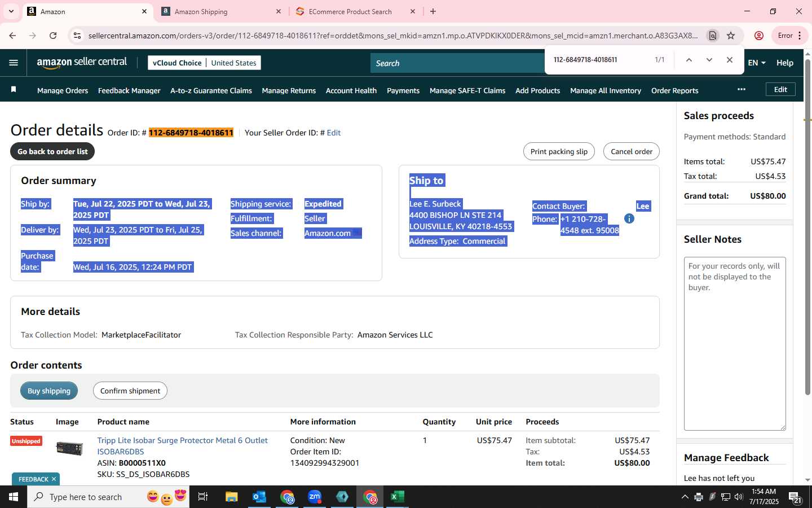The image size is (812, 508).
Task: Open Manage All Inventory
Action: pyautogui.click(x=606, y=90)
